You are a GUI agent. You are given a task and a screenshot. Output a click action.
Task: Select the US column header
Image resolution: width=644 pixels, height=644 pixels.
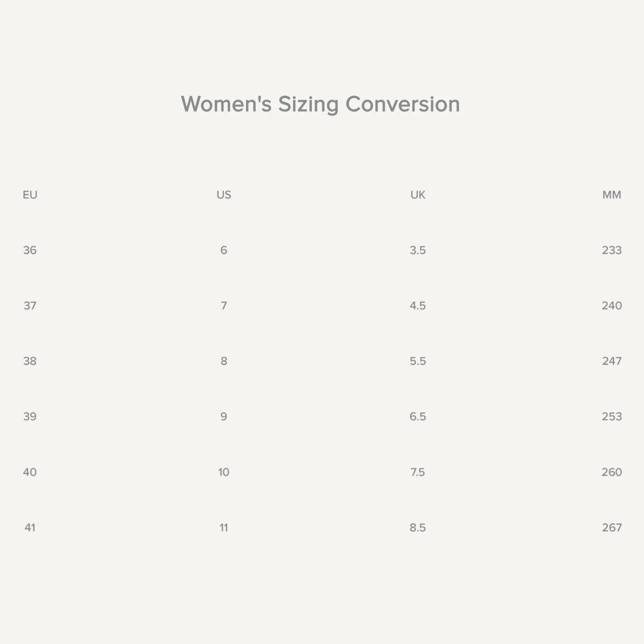coord(224,195)
